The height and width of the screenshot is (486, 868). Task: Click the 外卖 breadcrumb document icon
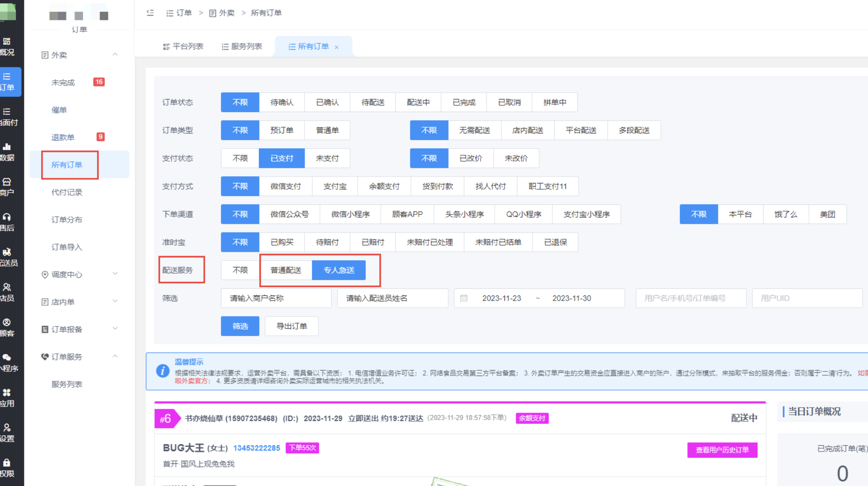[213, 13]
